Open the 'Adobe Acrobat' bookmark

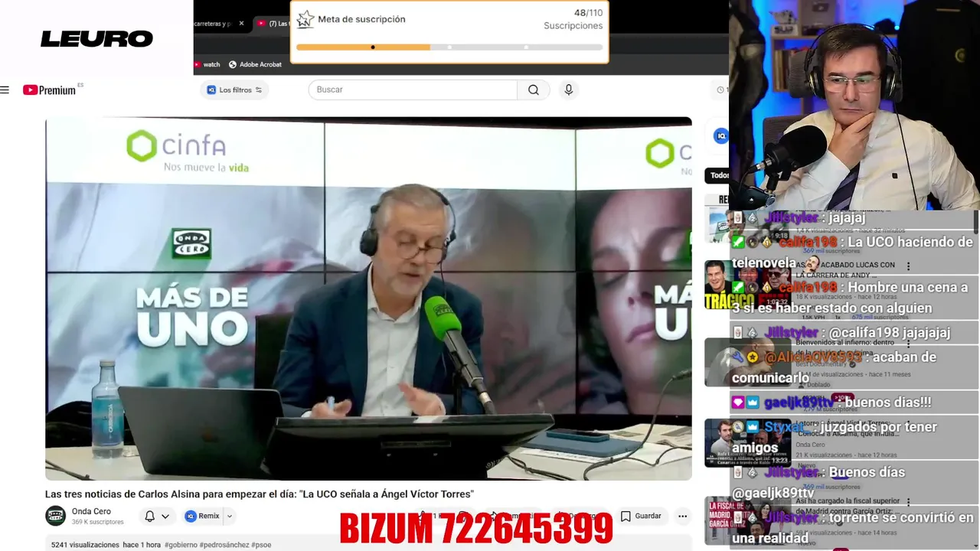click(255, 64)
